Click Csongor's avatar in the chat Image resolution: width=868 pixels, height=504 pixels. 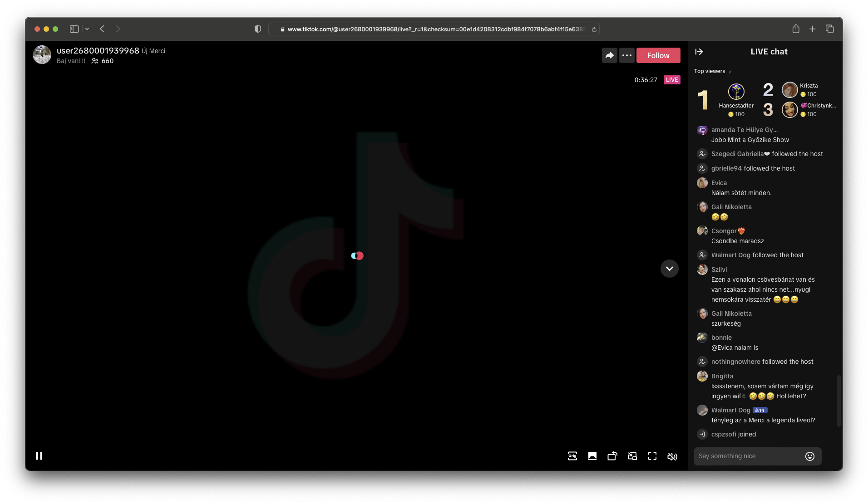click(x=702, y=231)
